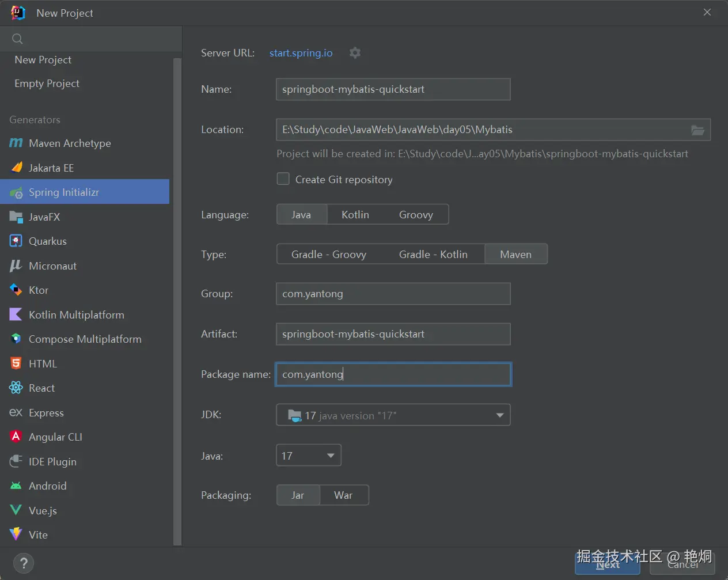
Task: Choose Maven build type
Action: (x=516, y=255)
